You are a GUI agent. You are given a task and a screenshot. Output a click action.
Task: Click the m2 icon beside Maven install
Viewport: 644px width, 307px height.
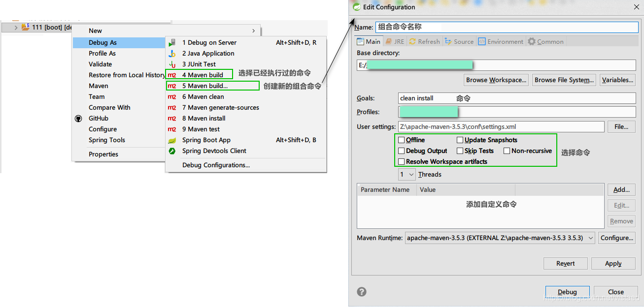click(x=172, y=119)
